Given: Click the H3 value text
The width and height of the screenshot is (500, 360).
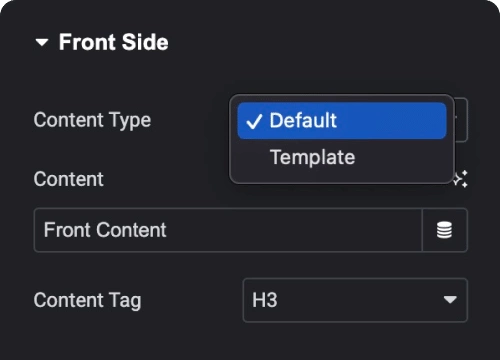Looking at the screenshot, I should point(265,300).
